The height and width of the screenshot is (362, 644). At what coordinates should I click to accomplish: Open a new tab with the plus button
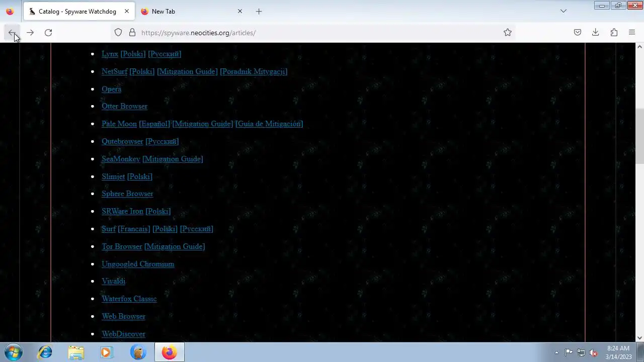click(259, 11)
